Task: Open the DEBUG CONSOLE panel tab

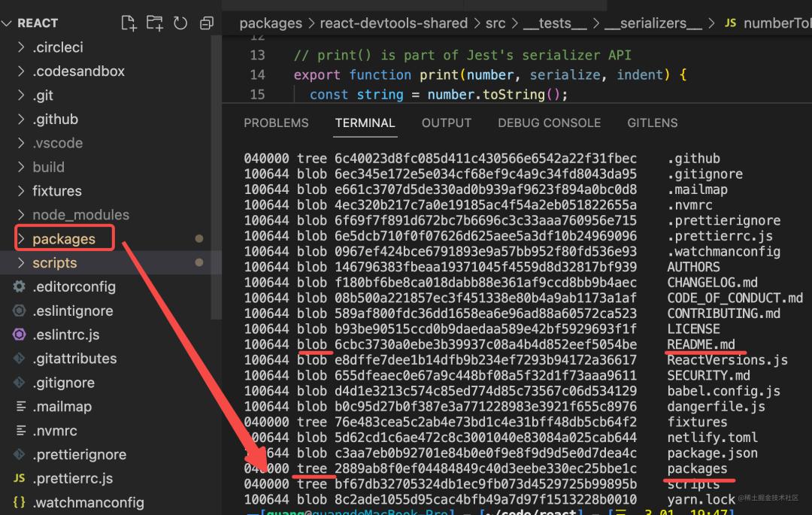Action: point(550,123)
